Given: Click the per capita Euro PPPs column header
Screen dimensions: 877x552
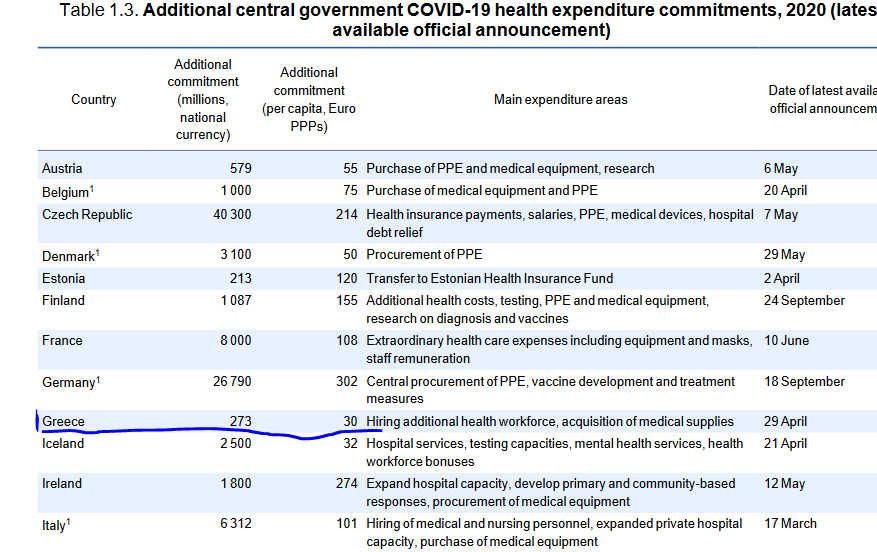Looking at the screenshot, I should tap(308, 100).
